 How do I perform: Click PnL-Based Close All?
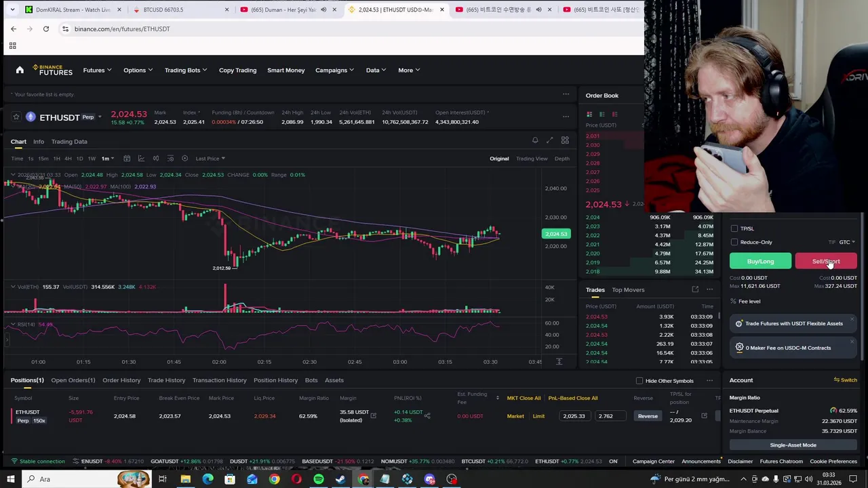point(573,398)
